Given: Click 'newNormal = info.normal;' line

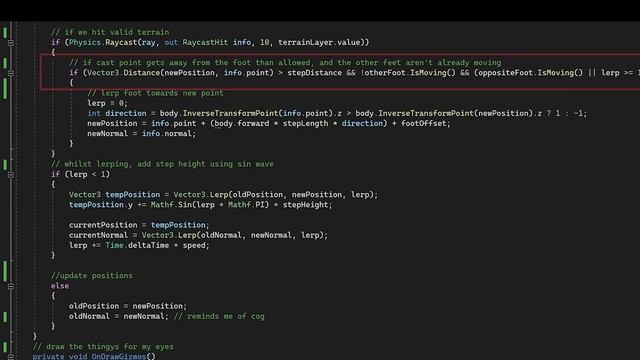Looking at the screenshot, I should pyautogui.click(x=142, y=134).
